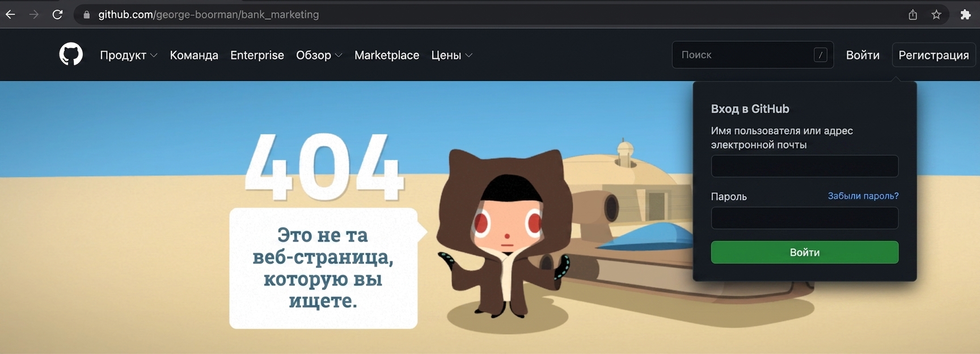Open the extensions puzzle icon
Screen dimensions: 980x354
965,15
